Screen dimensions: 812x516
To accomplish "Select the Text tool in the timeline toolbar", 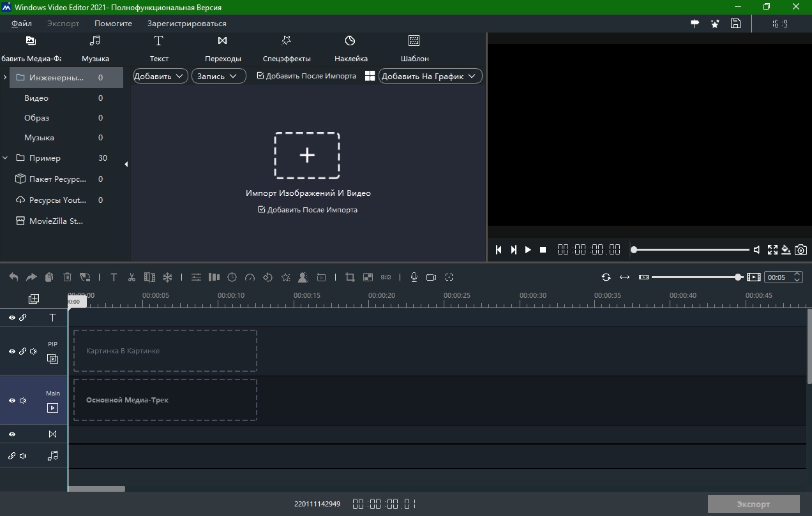I will (114, 277).
